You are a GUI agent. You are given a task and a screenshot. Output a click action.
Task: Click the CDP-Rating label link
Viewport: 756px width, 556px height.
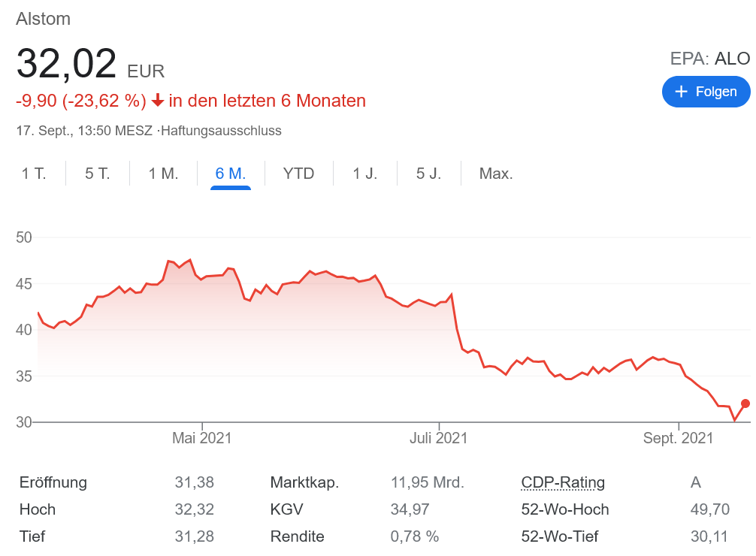click(x=563, y=482)
